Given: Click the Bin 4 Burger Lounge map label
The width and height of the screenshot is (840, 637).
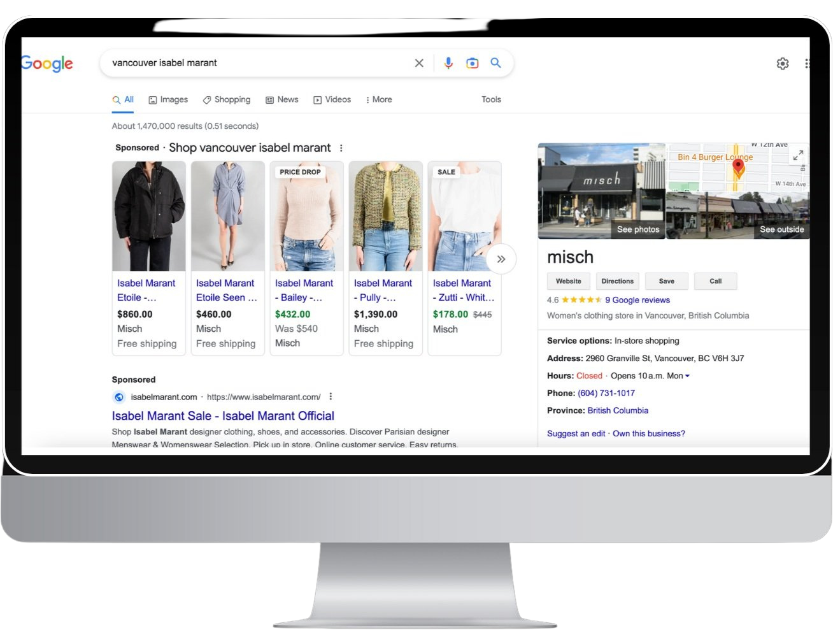Looking at the screenshot, I should (715, 157).
